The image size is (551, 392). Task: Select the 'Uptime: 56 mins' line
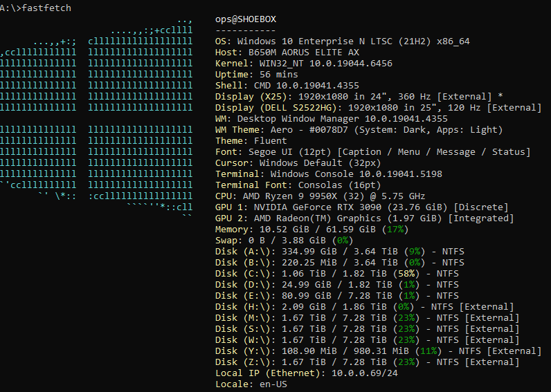click(257, 75)
